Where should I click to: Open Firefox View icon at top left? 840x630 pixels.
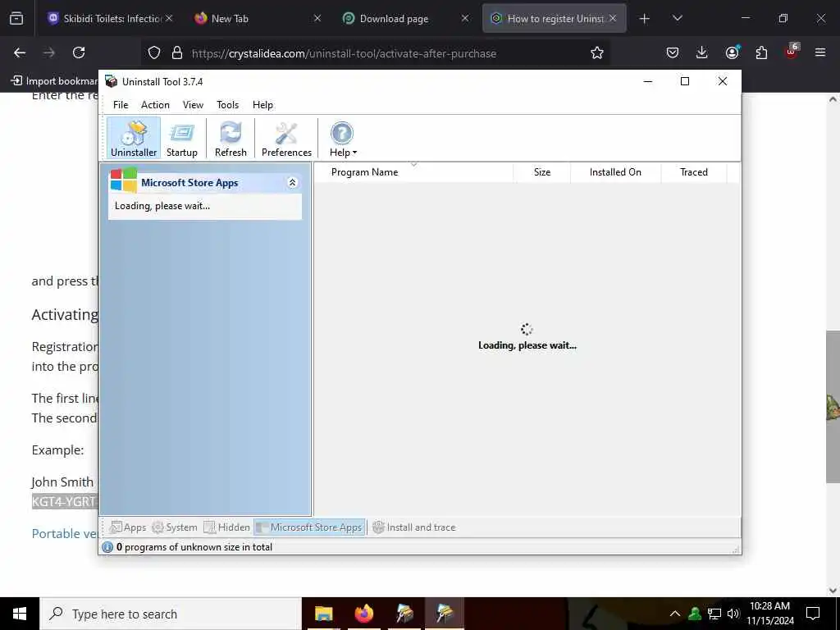pyautogui.click(x=16, y=19)
